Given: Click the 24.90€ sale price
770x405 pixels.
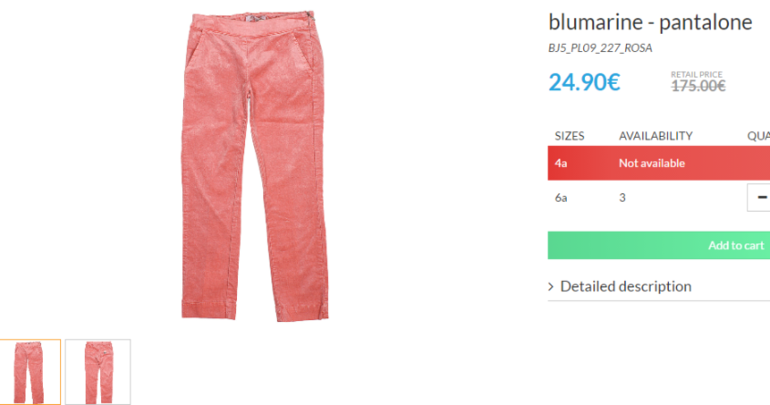Looking at the screenshot, I should click(584, 82).
